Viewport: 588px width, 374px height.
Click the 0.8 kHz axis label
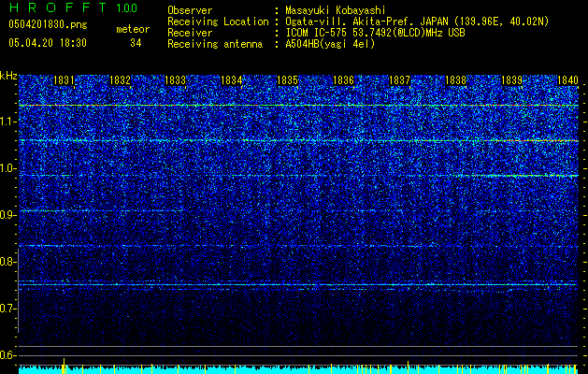click(x=8, y=262)
